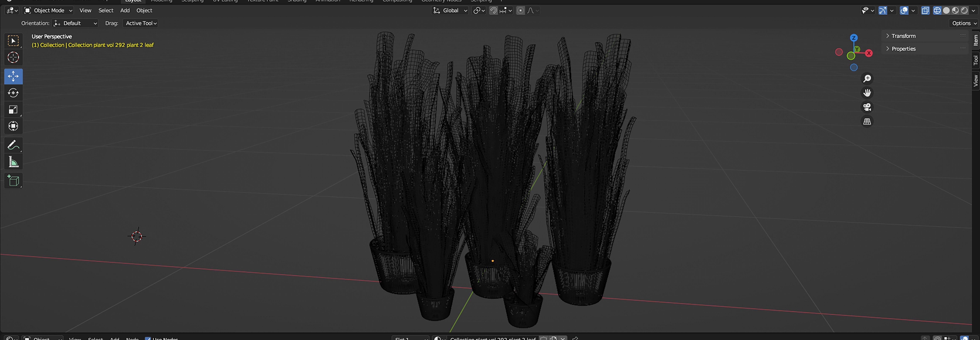Click the large unlabeled green Y gizmo circle
Viewport: 980px width, 340px height.
point(851,56)
